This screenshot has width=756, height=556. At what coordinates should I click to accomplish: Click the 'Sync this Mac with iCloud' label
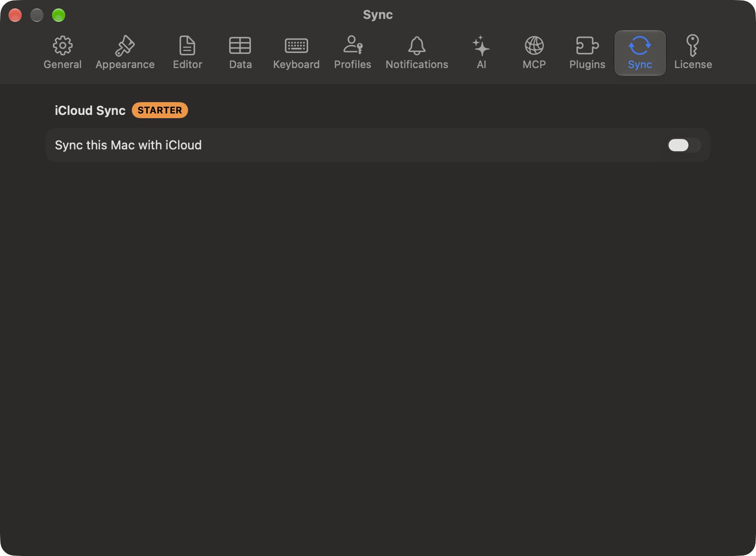pos(128,145)
